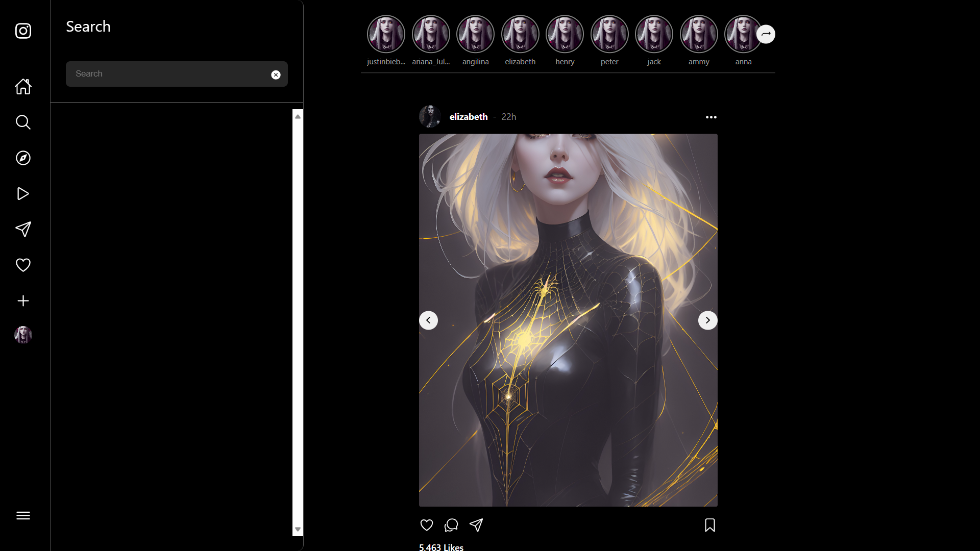
Task: Comment on elizabeth's post
Action: 451,525
